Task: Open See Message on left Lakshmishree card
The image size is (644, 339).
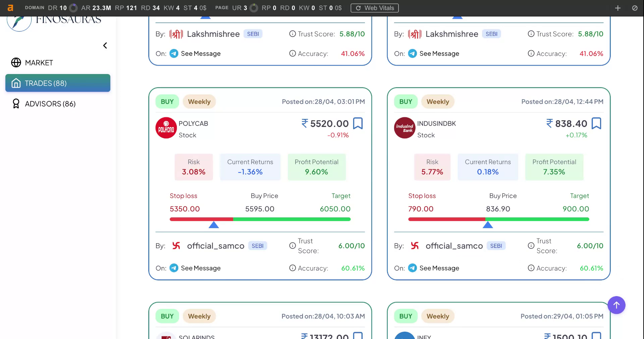Action: tap(201, 54)
